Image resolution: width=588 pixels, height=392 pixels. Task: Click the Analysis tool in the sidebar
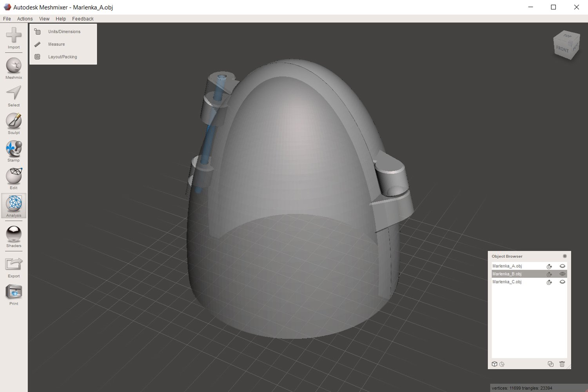tap(14, 206)
